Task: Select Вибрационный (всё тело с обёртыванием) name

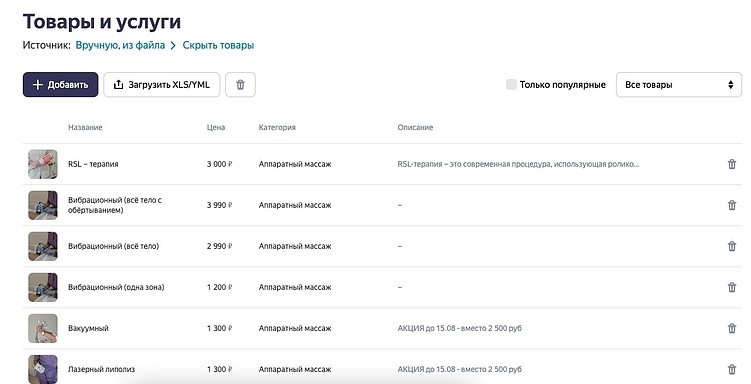Action: point(115,205)
